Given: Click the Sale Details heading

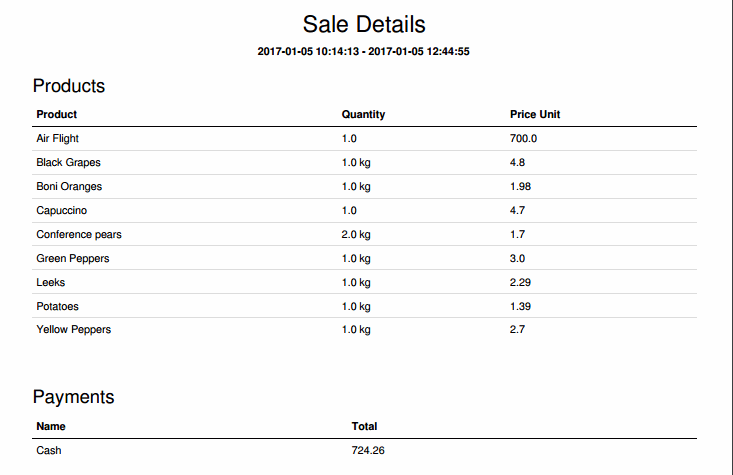Looking at the screenshot, I should (x=364, y=24).
